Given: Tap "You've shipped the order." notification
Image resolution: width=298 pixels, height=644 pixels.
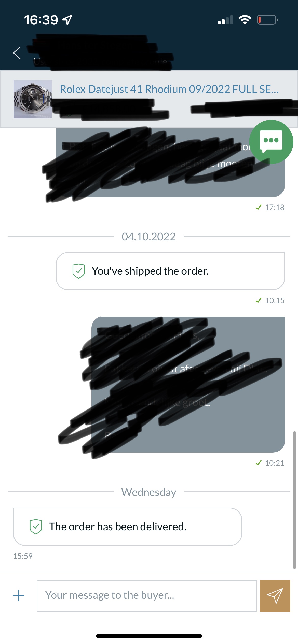Looking at the screenshot, I should click(x=170, y=271).
